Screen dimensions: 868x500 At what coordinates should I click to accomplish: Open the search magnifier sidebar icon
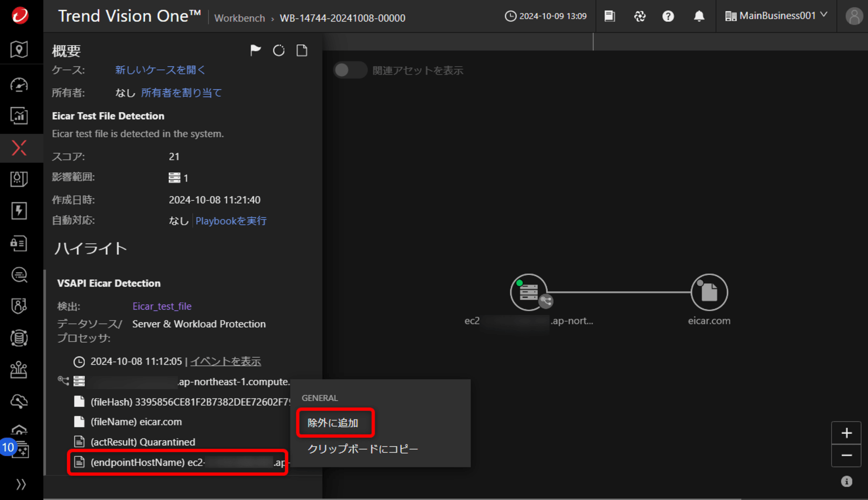pyautogui.click(x=19, y=275)
